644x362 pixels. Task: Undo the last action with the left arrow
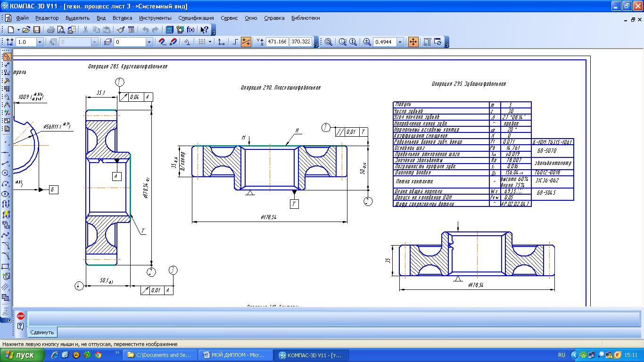pos(145,29)
